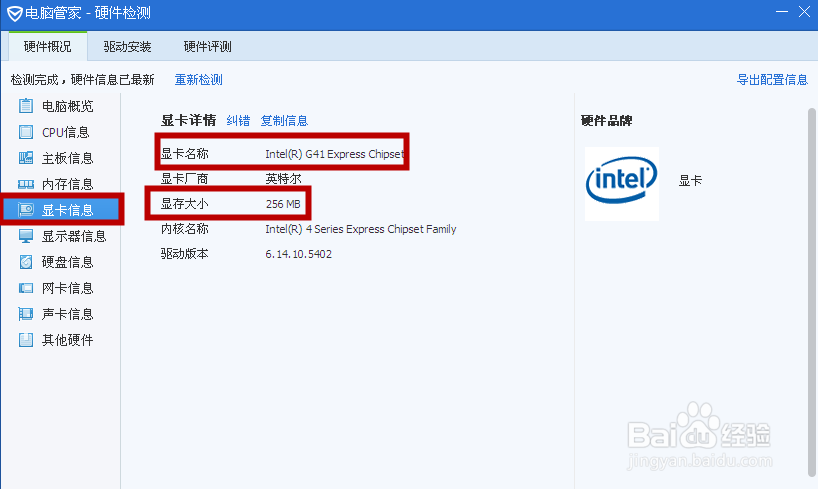This screenshot has height=489, width=818.
Task: Click the 电脑概览 clipboard icon
Action: click(26, 106)
